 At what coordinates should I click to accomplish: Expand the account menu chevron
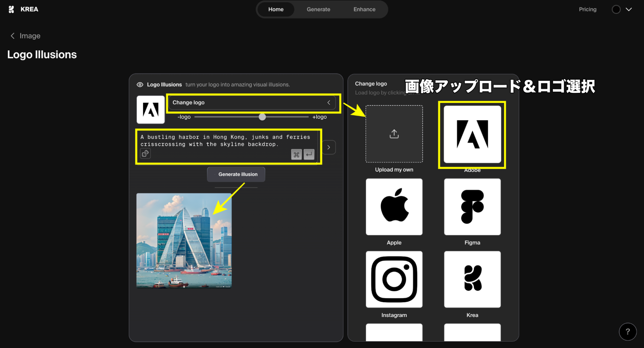pyautogui.click(x=629, y=9)
